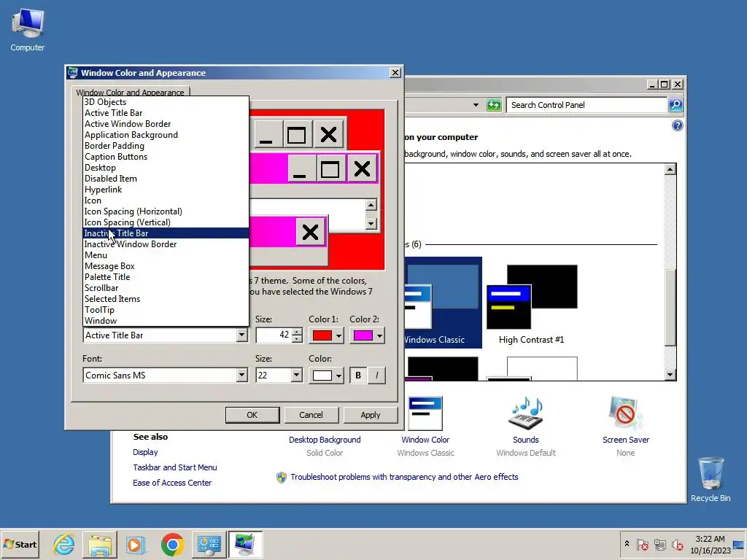Open the Sounds icon with musical notes
Image resolution: width=747 pixels, height=560 pixels.
(x=526, y=413)
